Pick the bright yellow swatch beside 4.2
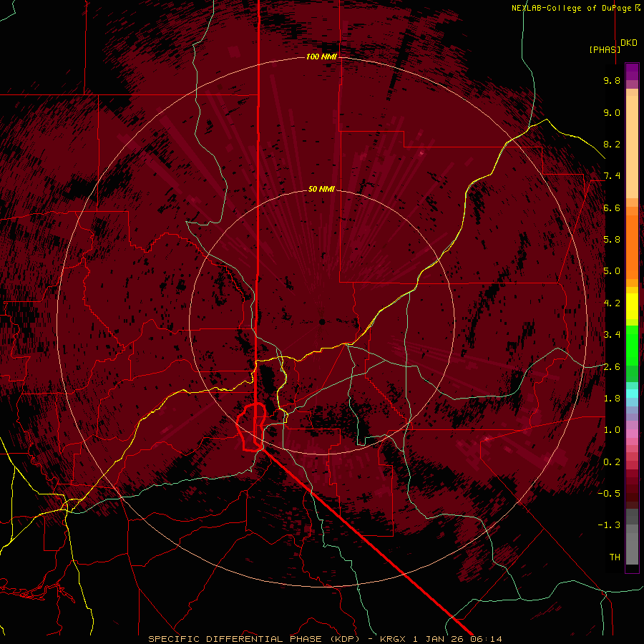This screenshot has width=644, height=644. point(632,306)
